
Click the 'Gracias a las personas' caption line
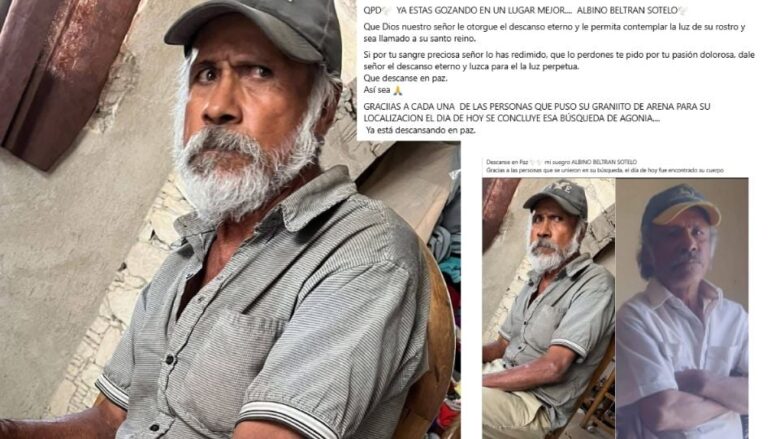click(x=605, y=170)
